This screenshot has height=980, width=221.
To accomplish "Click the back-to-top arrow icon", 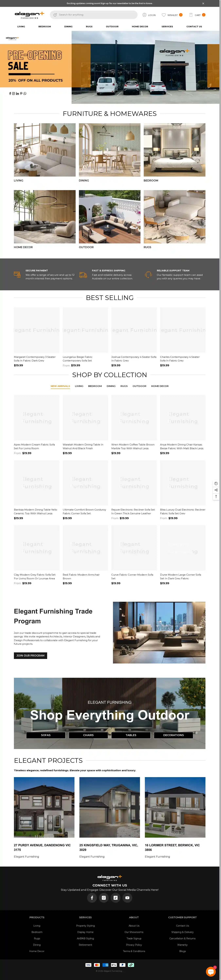I will (x=216, y=496).
